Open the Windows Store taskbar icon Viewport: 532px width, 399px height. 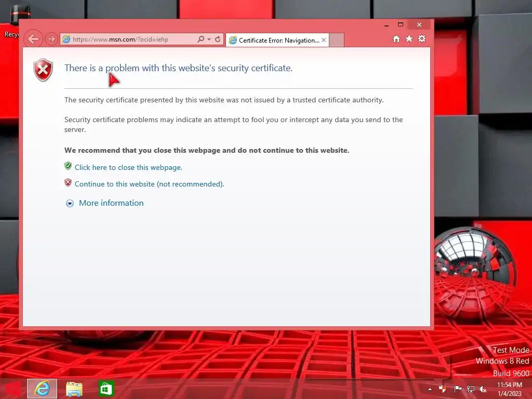tap(106, 389)
